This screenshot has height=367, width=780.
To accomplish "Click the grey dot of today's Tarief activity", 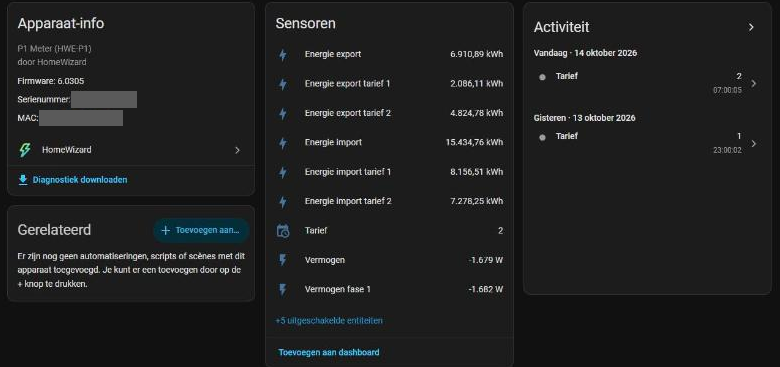I will 542,77.
